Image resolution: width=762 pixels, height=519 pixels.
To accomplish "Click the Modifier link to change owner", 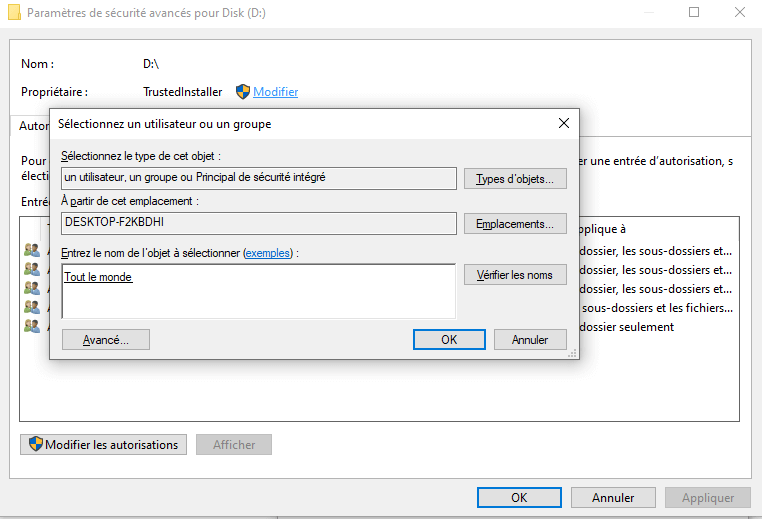I will pos(276,92).
